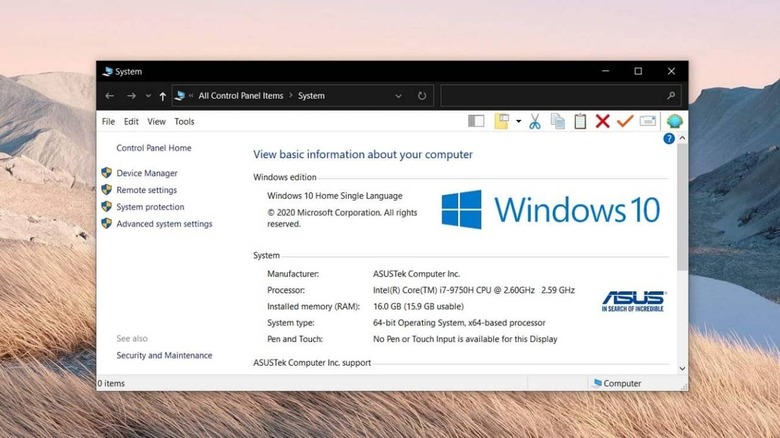
Task: Open the Tools menu
Action: (184, 121)
